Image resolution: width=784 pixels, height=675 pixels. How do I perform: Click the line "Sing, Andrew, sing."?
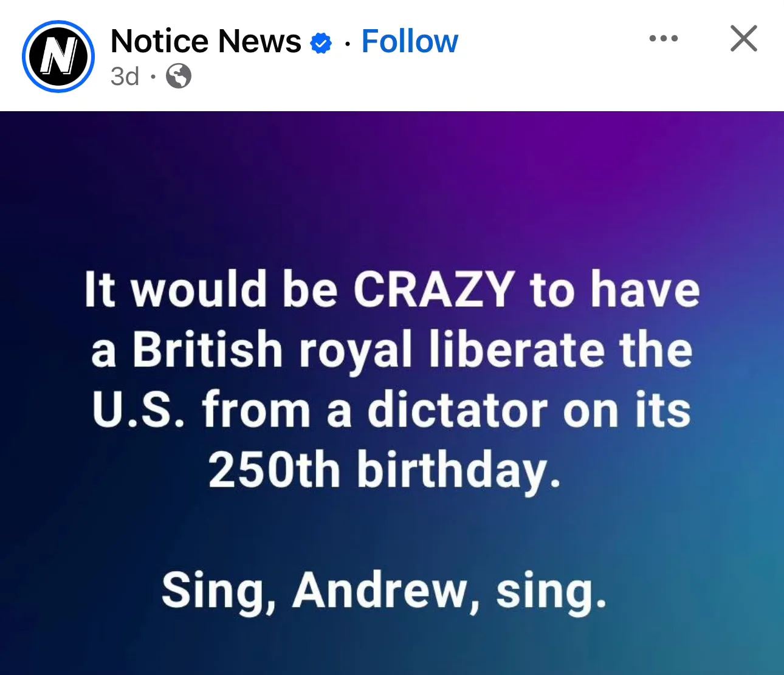click(384, 591)
